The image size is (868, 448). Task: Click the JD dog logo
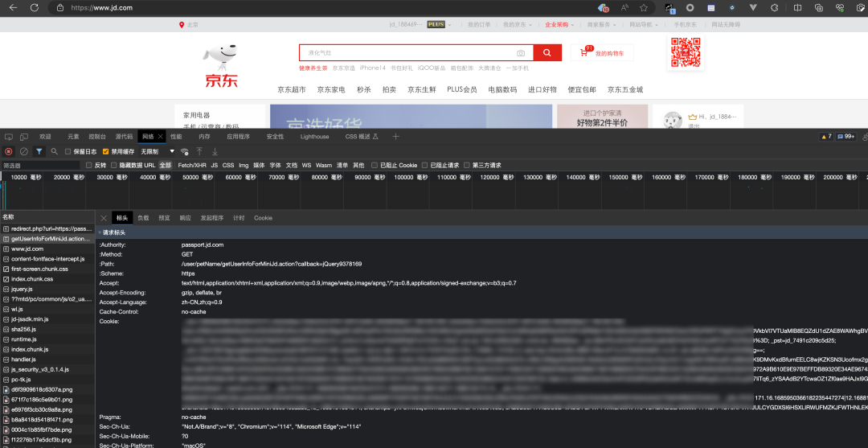click(222, 67)
